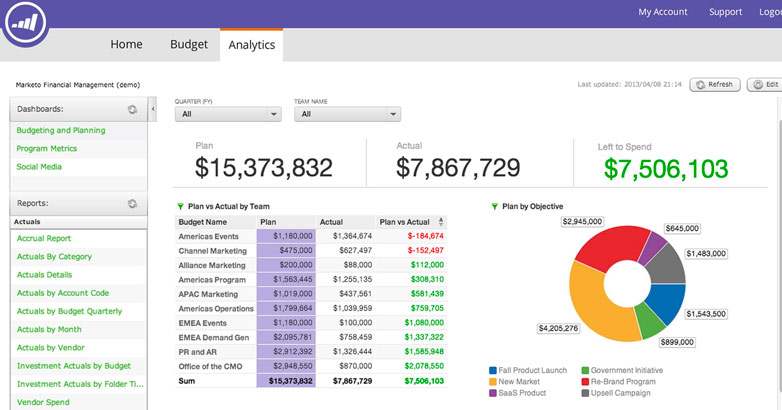782x410 pixels.
Task: Click the filter icon beside Plan vs Actual by Team
Action: [180, 206]
